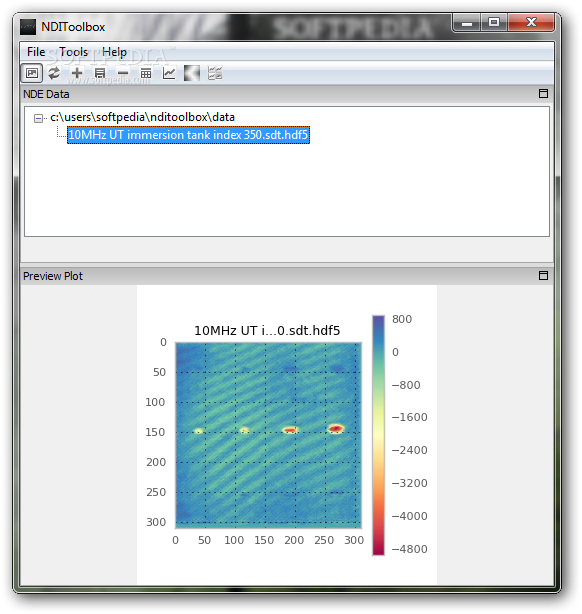The image size is (582, 614).
Task: Open the File menu
Action: (x=36, y=52)
